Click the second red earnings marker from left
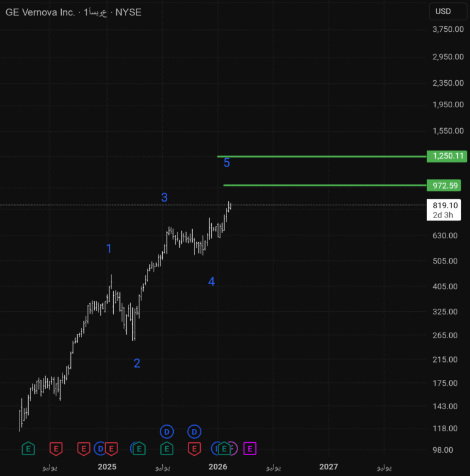This screenshot has width=470, height=476. click(x=84, y=449)
